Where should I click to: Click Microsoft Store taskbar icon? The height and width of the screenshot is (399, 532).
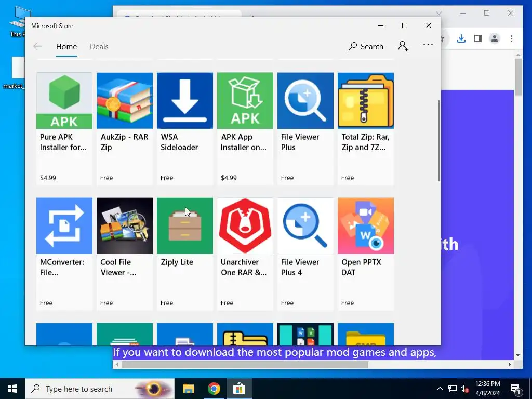point(239,389)
